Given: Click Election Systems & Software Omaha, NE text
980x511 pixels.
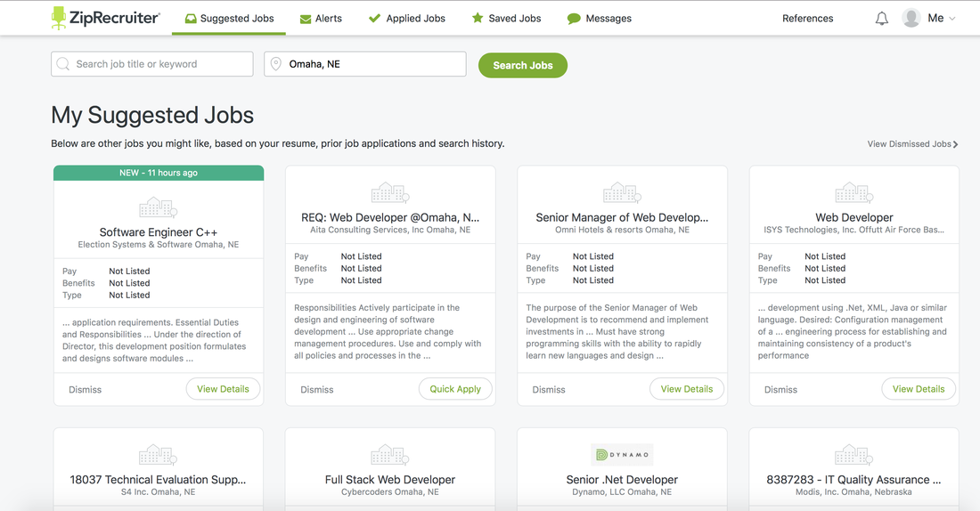Looking at the screenshot, I should point(158,244).
